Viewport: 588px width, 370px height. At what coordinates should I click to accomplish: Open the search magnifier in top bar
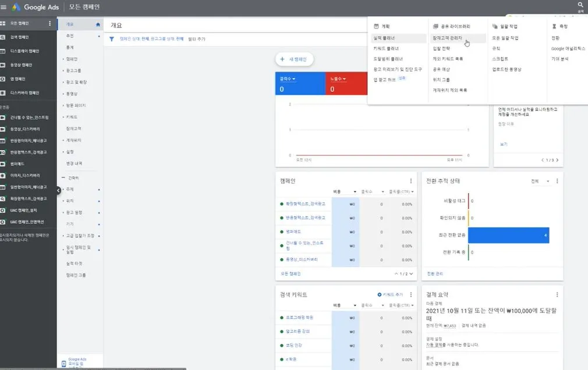[x=580, y=5]
